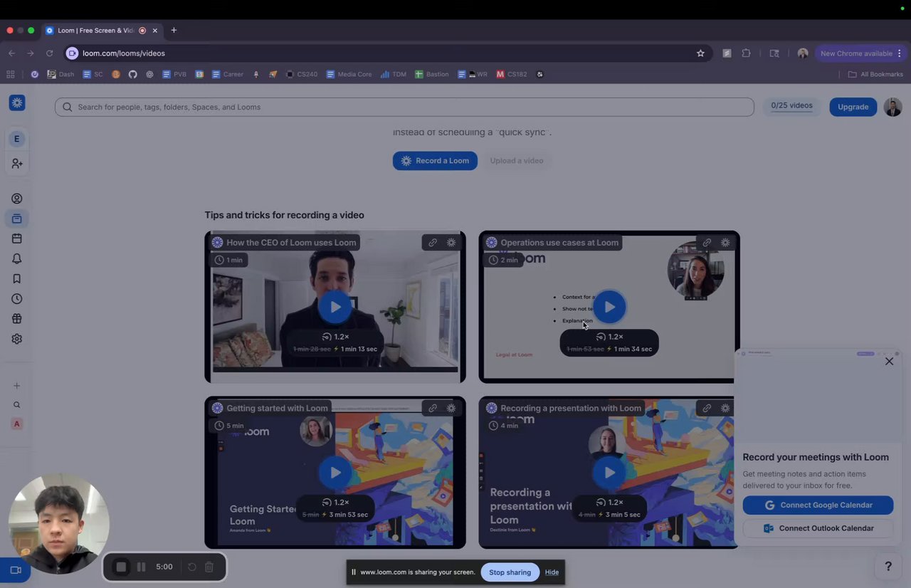The width and height of the screenshot is (911, 588).
Task: Click the webcam bubble of presenter
Action: tap(59, 524)
